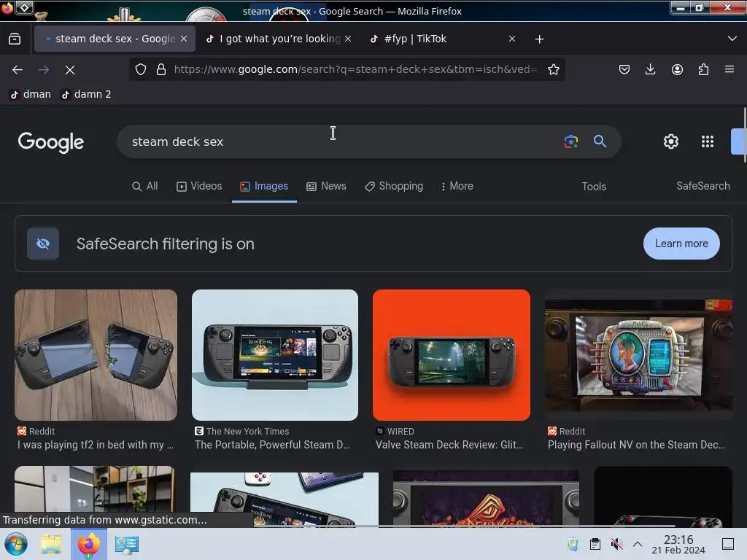Open a new tab with the plus button
This screenshot has width=747, height=560.
(x=539, y=39)
